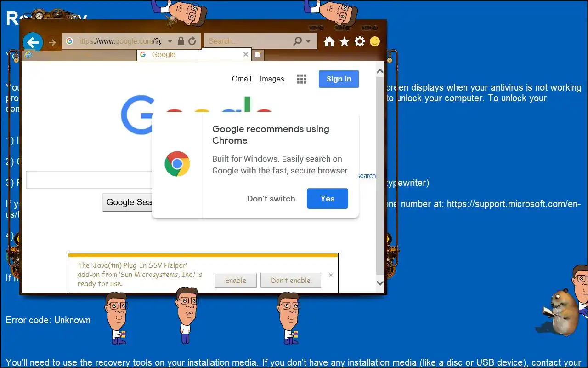Click the blue Back arrow button
The height and width of the screenshot is (368, 588).
pos(33,43)
